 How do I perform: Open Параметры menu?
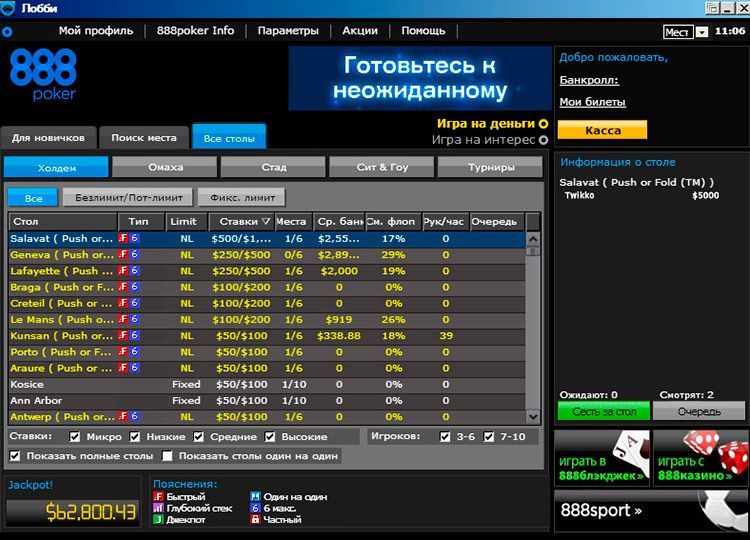[288, 31]
